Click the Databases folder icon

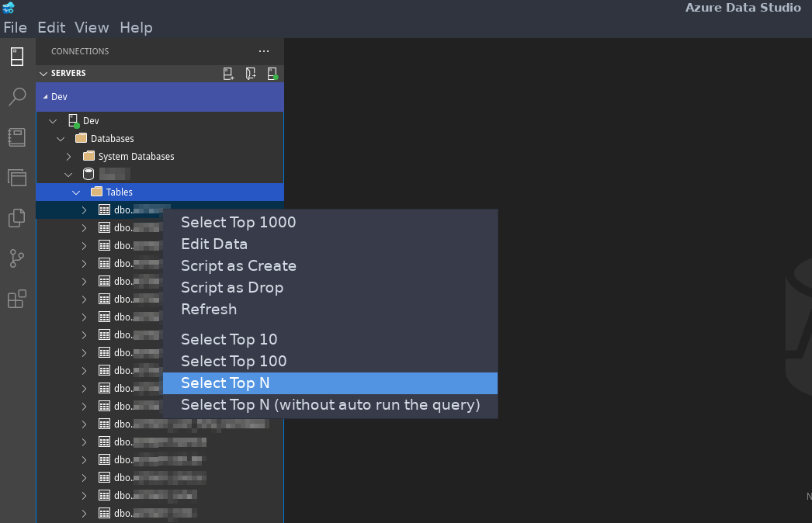coord(82,138)
